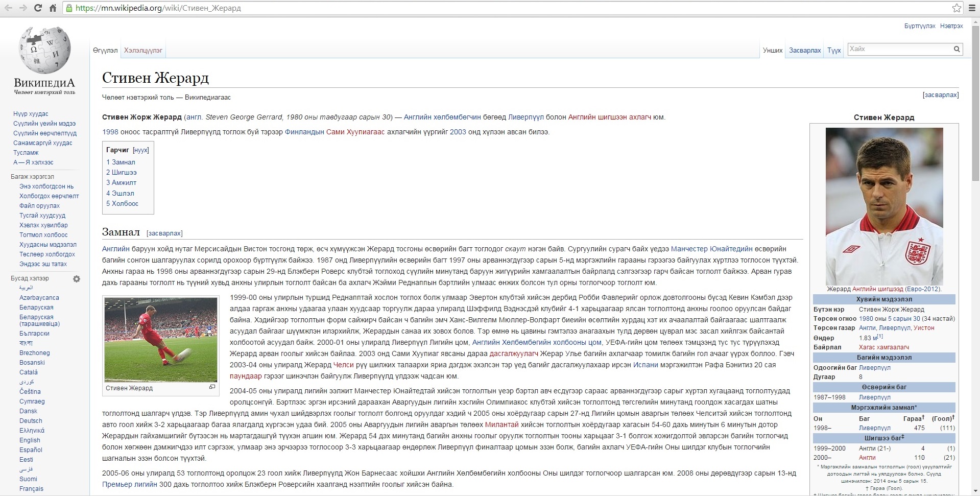The width and height of the screenshot is (980, 496).
Task: Open the infobox portrait photo
Action: pos(884,206)
